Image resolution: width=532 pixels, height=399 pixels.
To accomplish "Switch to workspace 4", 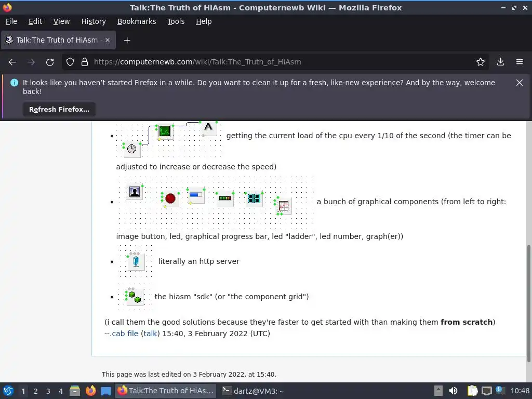I will pos(61,391).
